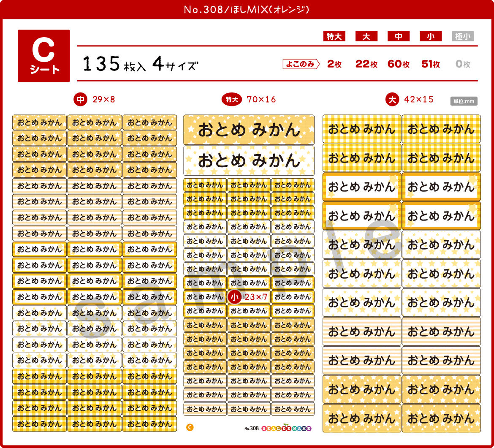Select the extra-large orange star-background name label
The width and height of the screenshot is (494, 448).
[x=249, y=130]
